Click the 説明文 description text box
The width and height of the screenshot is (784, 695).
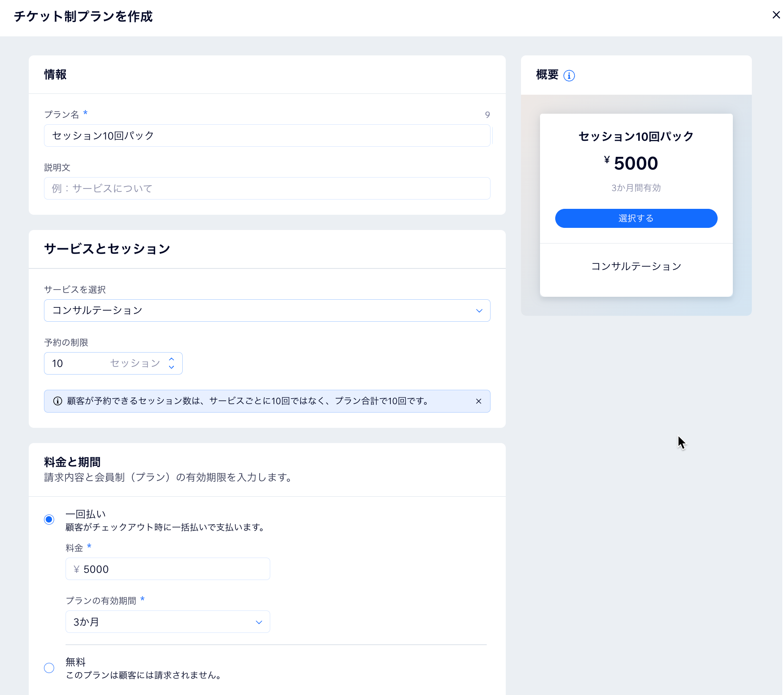[x=267, y=188]
